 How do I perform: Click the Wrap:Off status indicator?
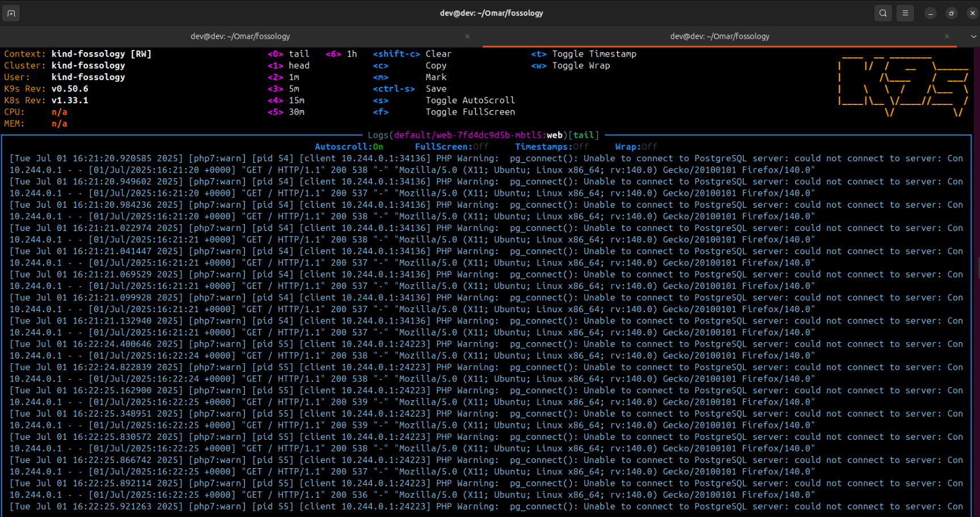point(636,147)
